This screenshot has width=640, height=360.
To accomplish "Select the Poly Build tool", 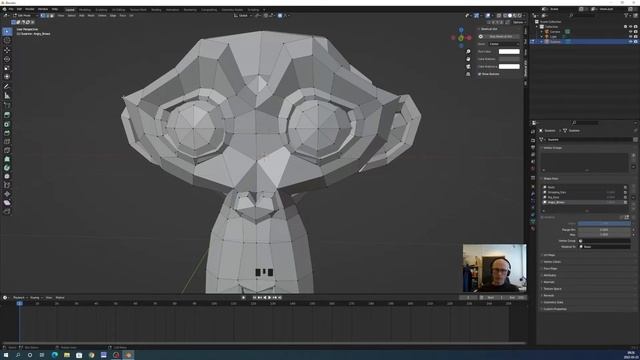I will [7, 159].
